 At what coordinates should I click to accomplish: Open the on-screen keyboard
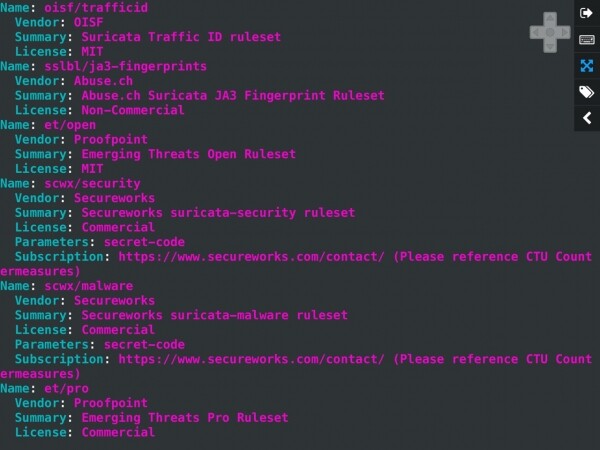[x=586, y=39]
